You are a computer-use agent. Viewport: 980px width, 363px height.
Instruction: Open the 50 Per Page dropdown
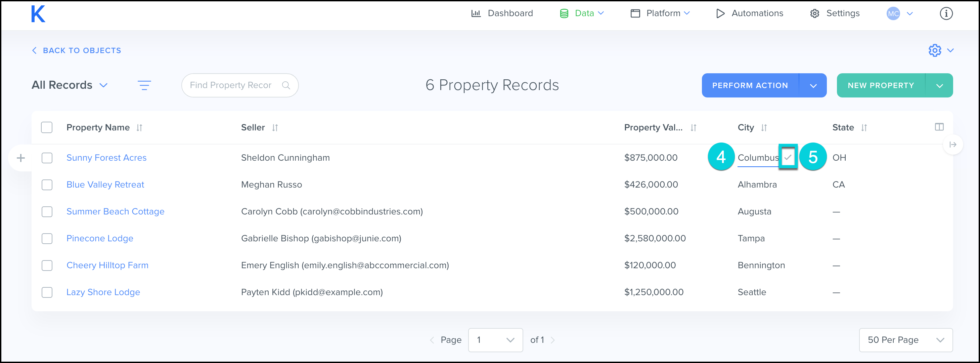tap(905, 340)
